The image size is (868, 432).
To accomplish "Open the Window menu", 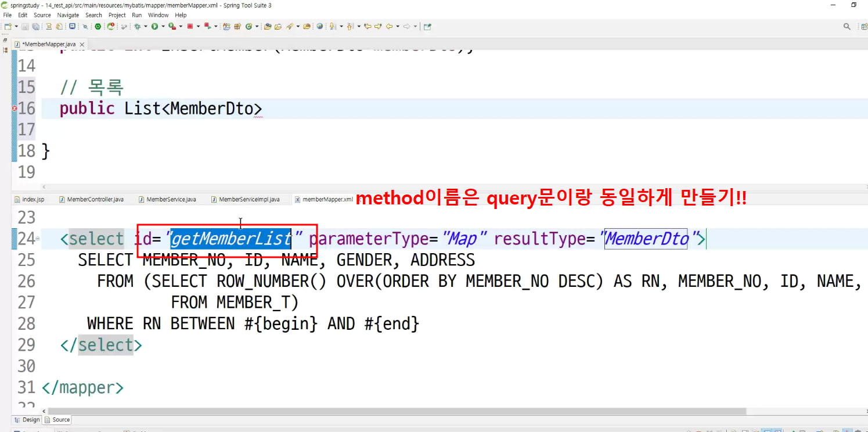I will tap(159, 15).
